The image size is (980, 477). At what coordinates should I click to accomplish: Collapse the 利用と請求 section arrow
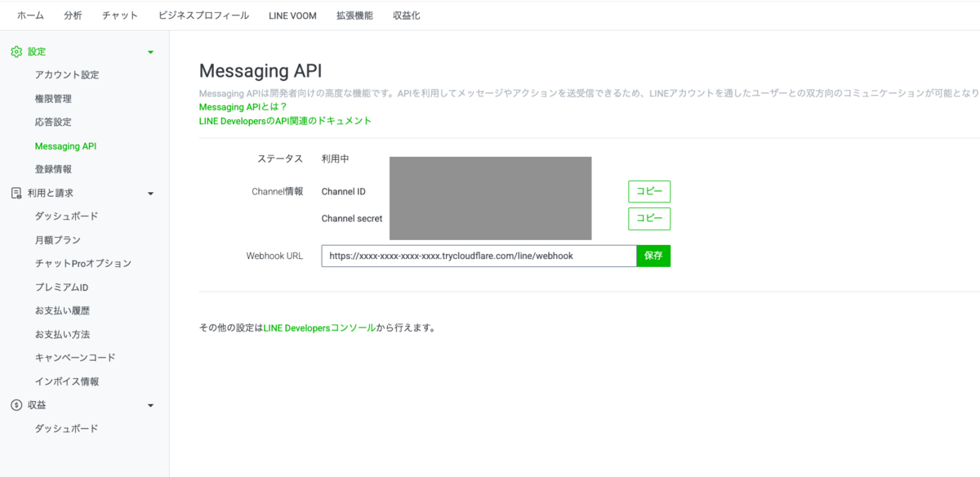[150, 194]
